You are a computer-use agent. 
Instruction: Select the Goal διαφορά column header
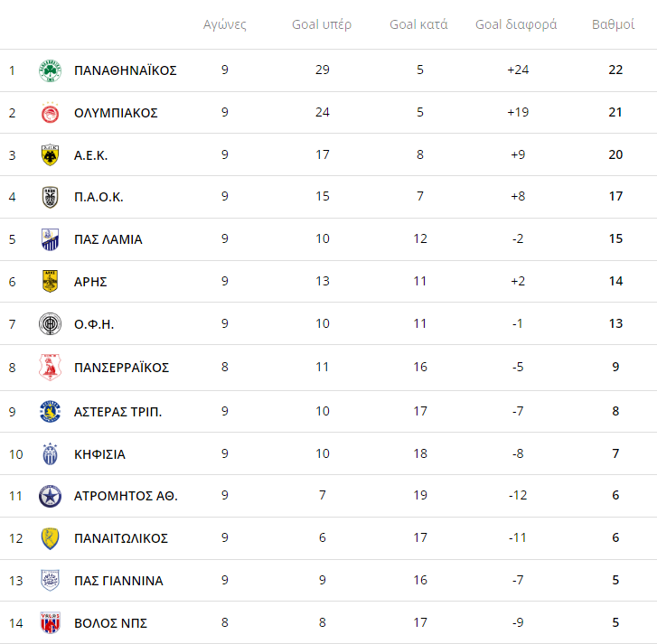(516, 24)
